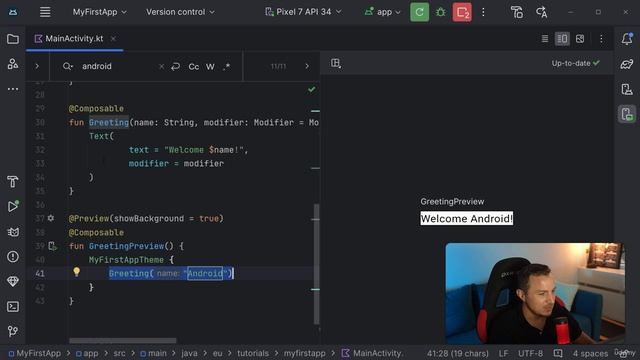Open the Run tool window
The image size is (640, 360).
tap(13, 206)
